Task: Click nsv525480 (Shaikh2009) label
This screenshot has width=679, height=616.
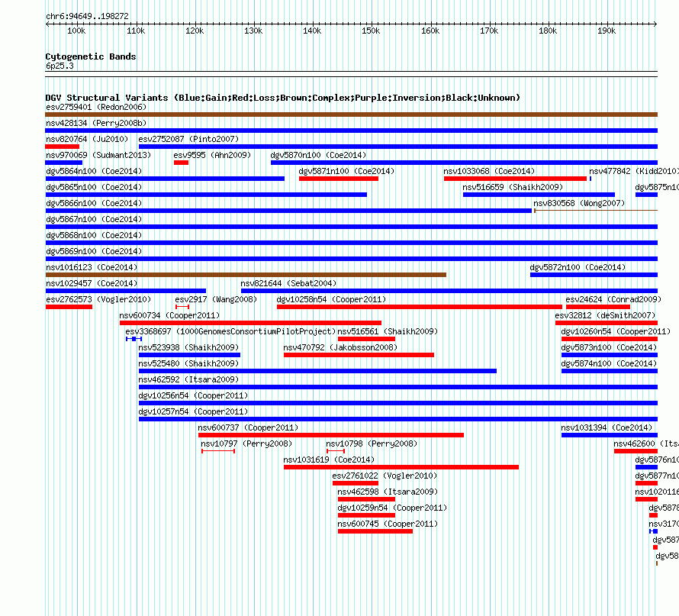Action: tap(188, 363)
